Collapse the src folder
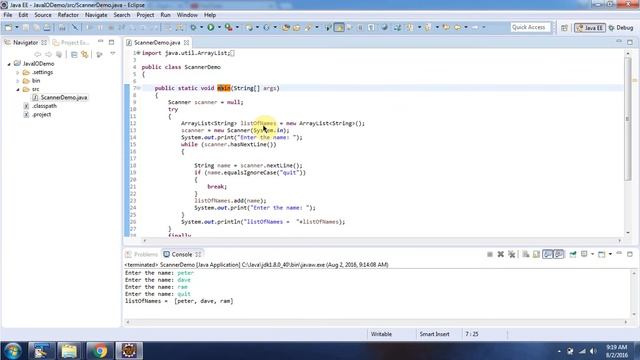 pyautogui.click(x=18, y=89)
